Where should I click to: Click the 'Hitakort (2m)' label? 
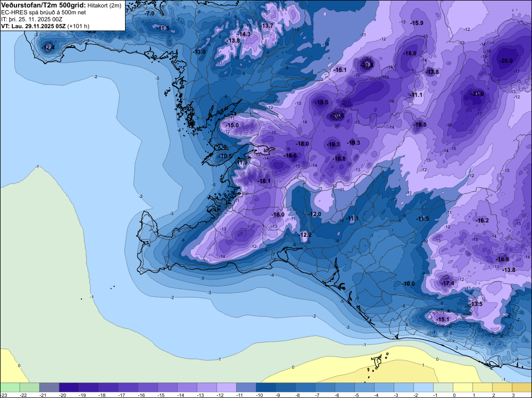105,5
